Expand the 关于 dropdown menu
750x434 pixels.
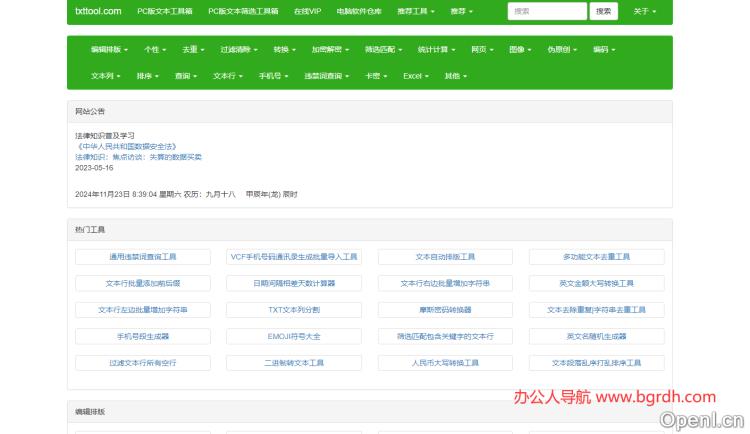644,11
